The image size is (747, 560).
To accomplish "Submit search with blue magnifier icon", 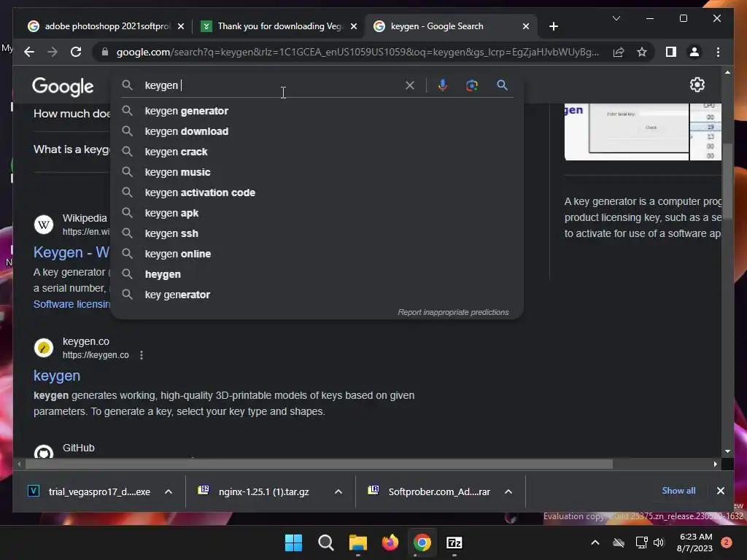I will coord(502,85).
